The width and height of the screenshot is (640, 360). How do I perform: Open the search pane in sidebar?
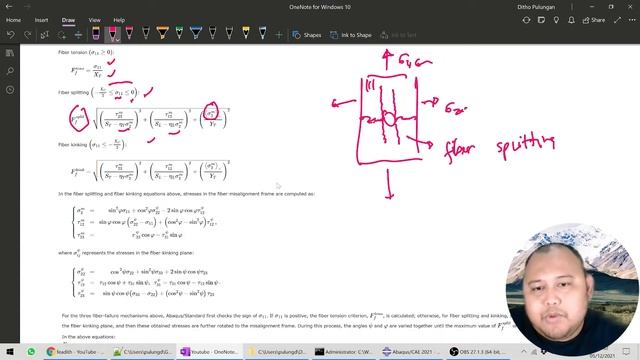click(10, 71)
